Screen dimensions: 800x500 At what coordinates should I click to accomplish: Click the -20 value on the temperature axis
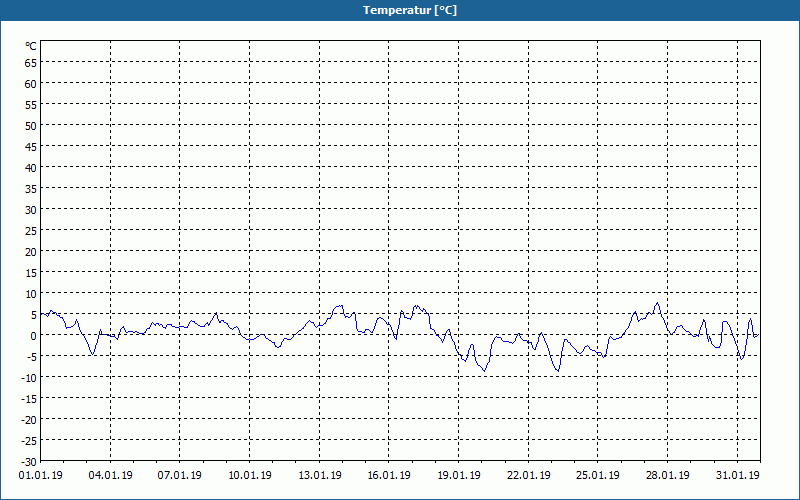point(29,420)
